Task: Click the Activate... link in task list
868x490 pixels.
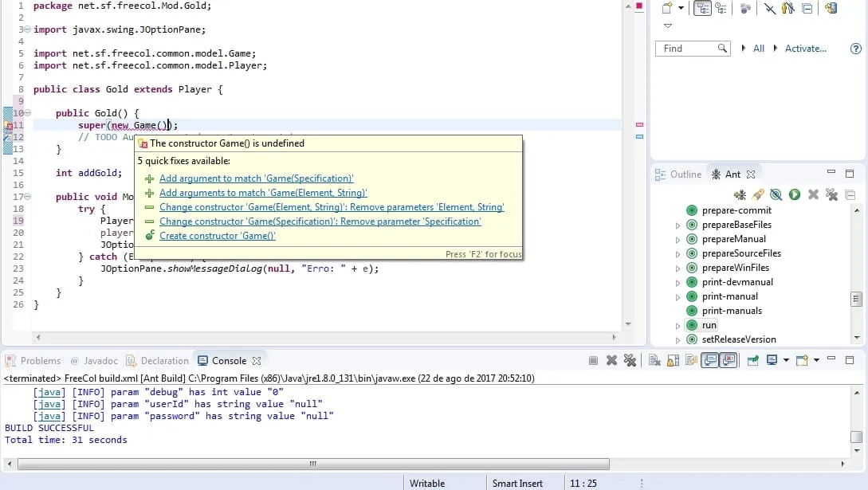Action: [x=805, y=49]
